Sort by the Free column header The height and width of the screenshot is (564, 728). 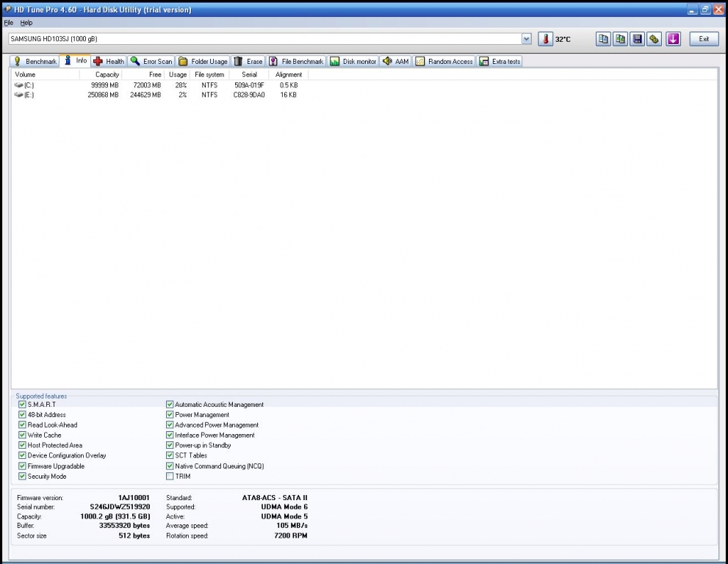click(x=143, y=74)
